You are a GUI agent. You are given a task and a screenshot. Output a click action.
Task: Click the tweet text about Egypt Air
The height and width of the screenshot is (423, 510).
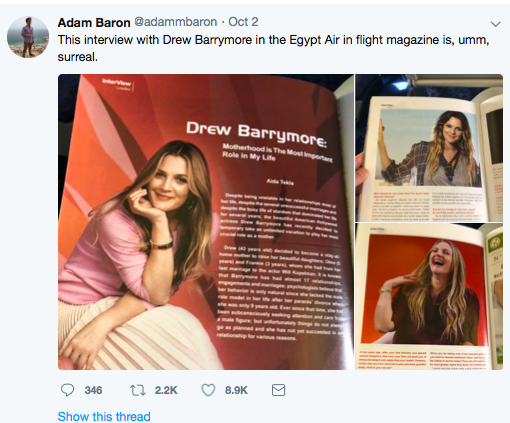pyautogui.click(x=273, y=48)
